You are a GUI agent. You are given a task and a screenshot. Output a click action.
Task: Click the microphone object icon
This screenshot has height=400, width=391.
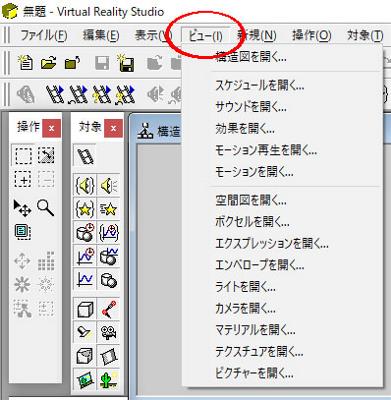109,309
